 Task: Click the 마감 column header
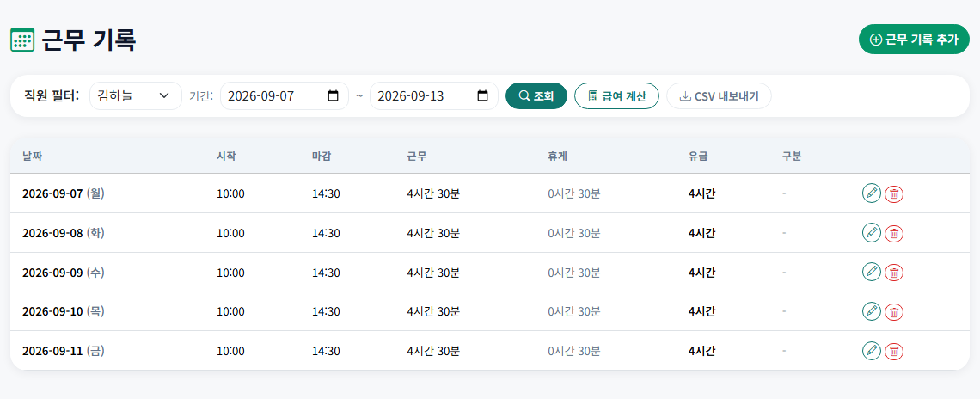tap(322, 157)
